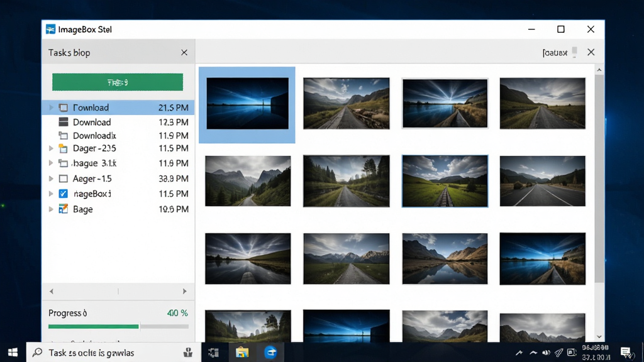Screen dimensions: 644x362
Task: Click the thumbnail scrollbar's up arrow
Action: point(599,70)
